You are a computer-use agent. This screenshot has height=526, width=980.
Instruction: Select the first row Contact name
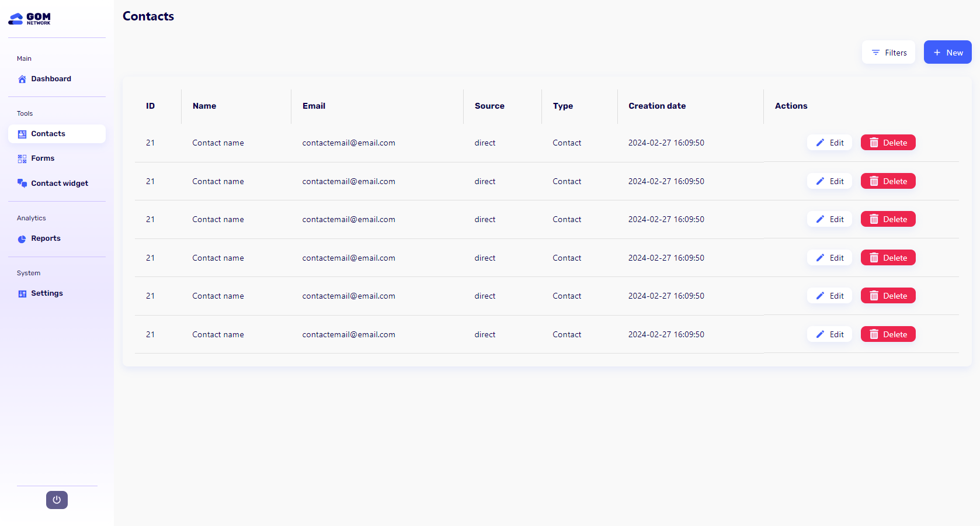click(x=218, y=143)
